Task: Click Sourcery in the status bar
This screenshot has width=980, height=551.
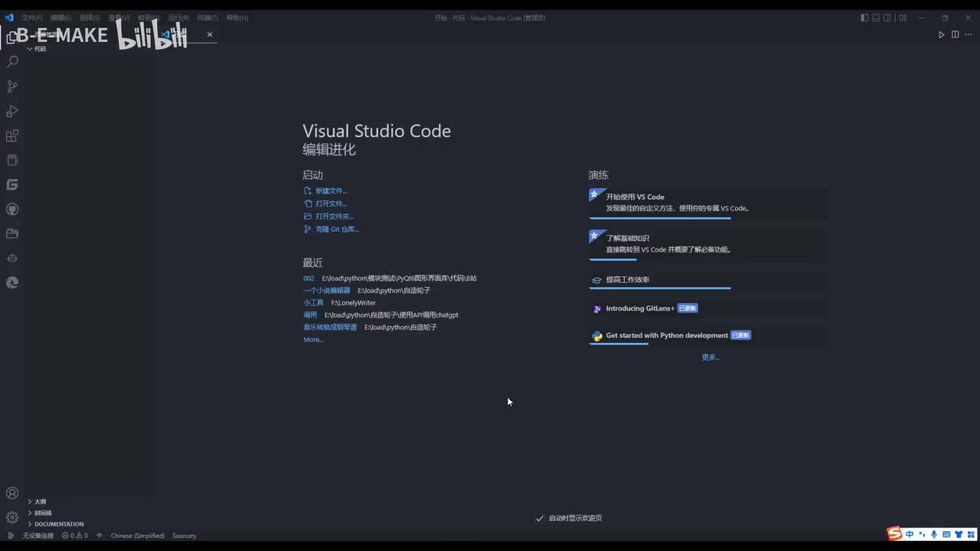Action: pyautogui.click(x=185, y=536)
